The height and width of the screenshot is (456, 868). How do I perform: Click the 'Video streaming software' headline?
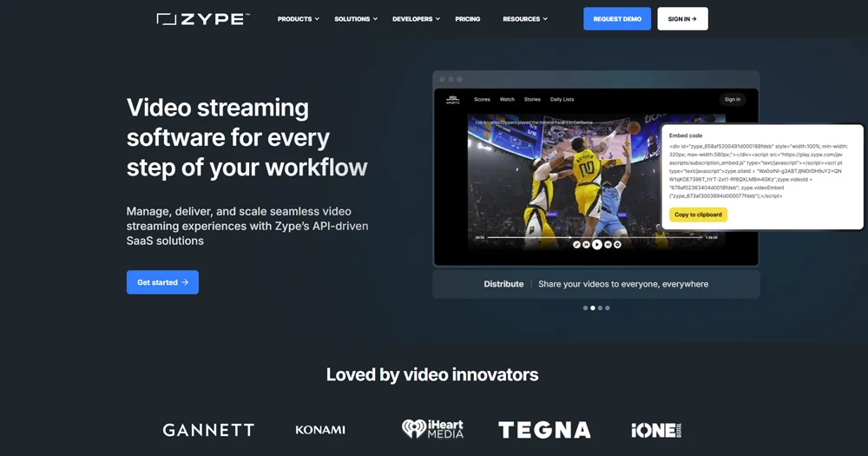point(247,137)
